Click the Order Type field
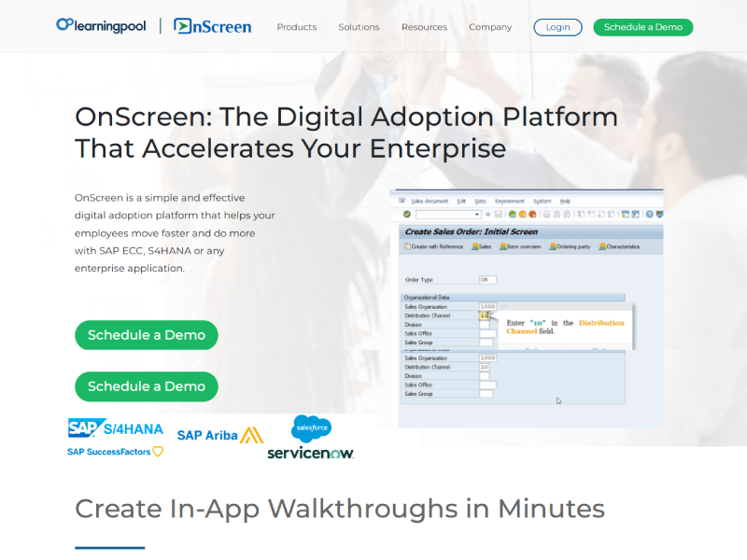This screenshot has width=747, height=560. 487,279
